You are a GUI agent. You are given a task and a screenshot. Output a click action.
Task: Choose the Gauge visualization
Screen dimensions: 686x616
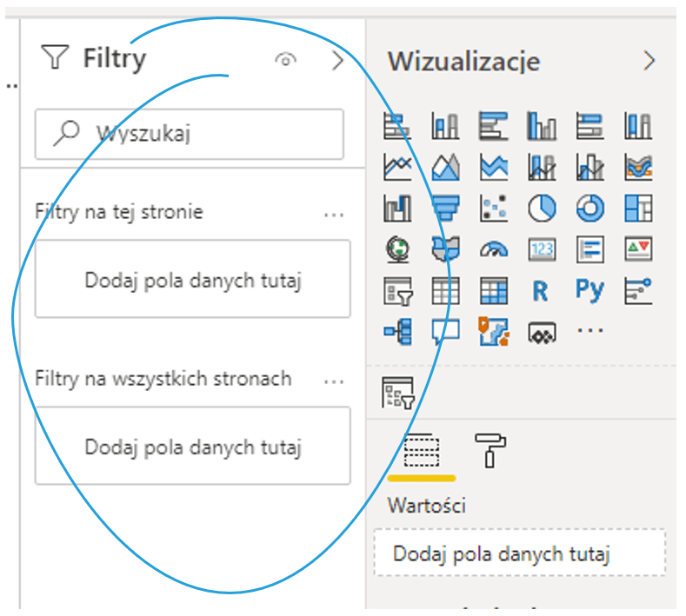click(493, 250)
